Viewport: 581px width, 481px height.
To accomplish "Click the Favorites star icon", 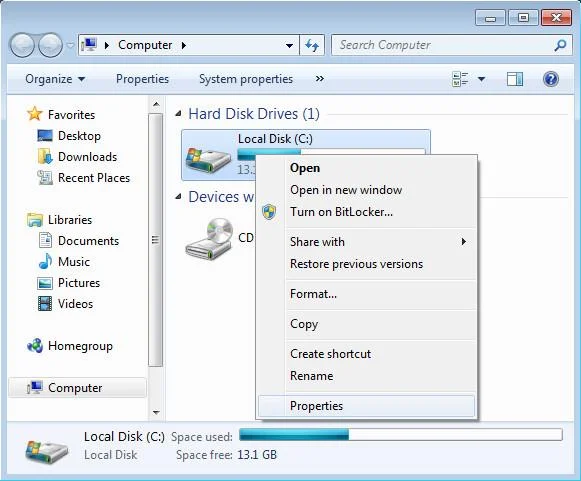I will coord(34,114).
